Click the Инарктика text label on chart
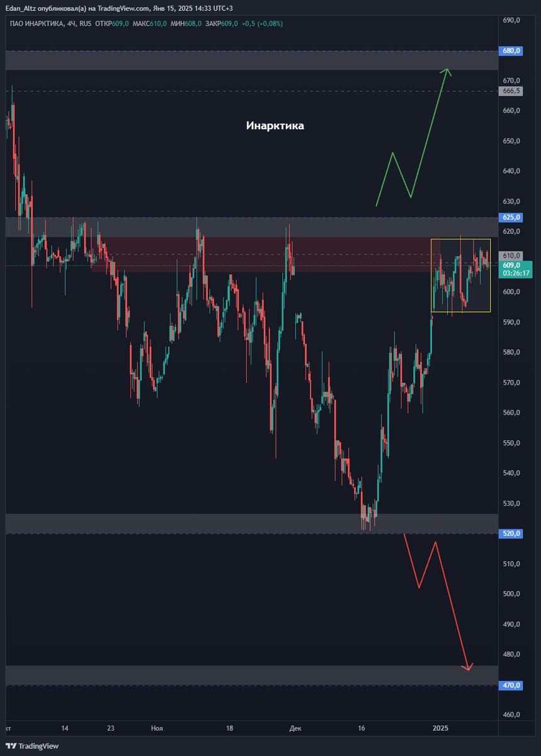541x756 pixels. (x=275, y=126)
